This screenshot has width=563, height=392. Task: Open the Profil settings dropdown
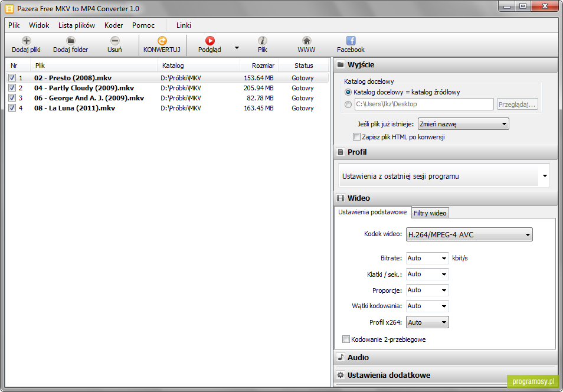pyautogui.click(x=444, y=176)
